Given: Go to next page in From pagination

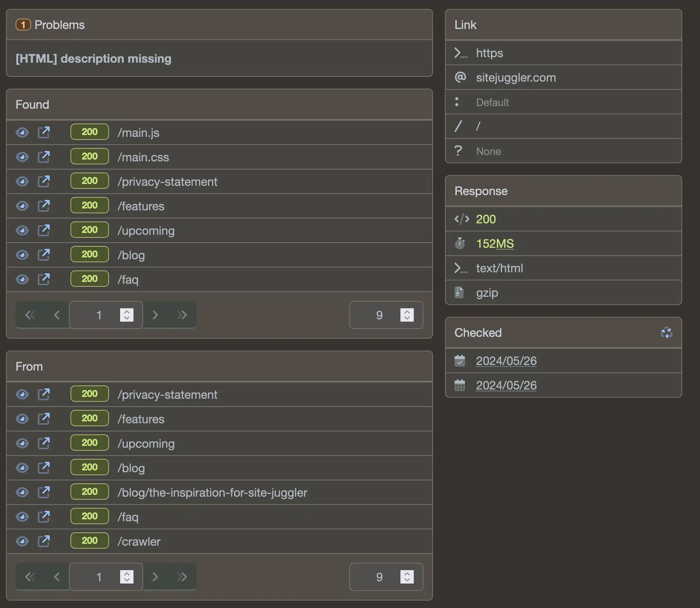Looking at the screenshot, I should pyautogui.click(x=155, y=577).
